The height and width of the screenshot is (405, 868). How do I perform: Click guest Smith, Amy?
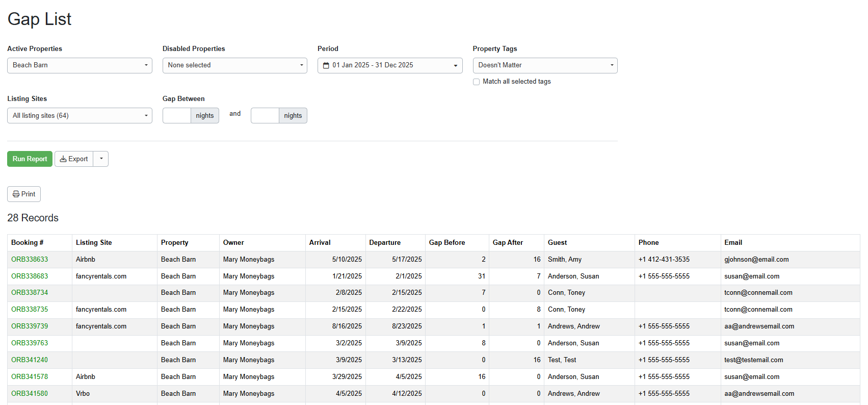(565, 259)
